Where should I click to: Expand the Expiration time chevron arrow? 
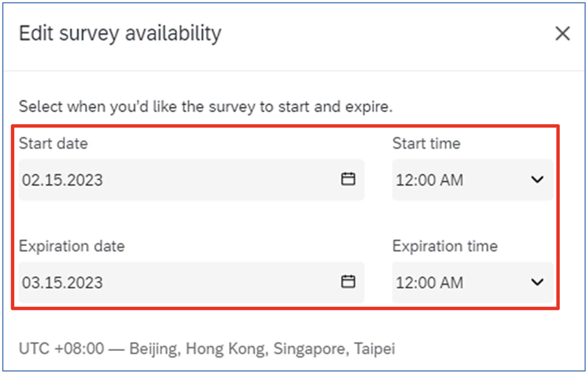coord(537,282)
